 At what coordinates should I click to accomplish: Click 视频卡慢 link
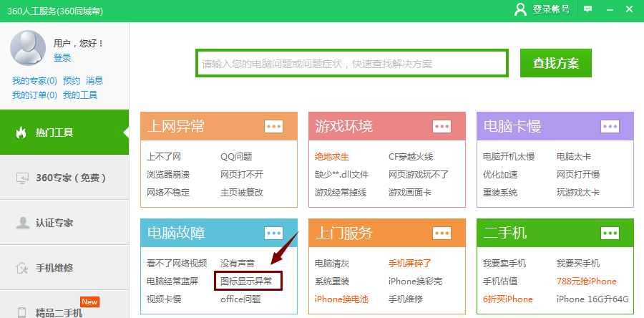pos(164,299)
